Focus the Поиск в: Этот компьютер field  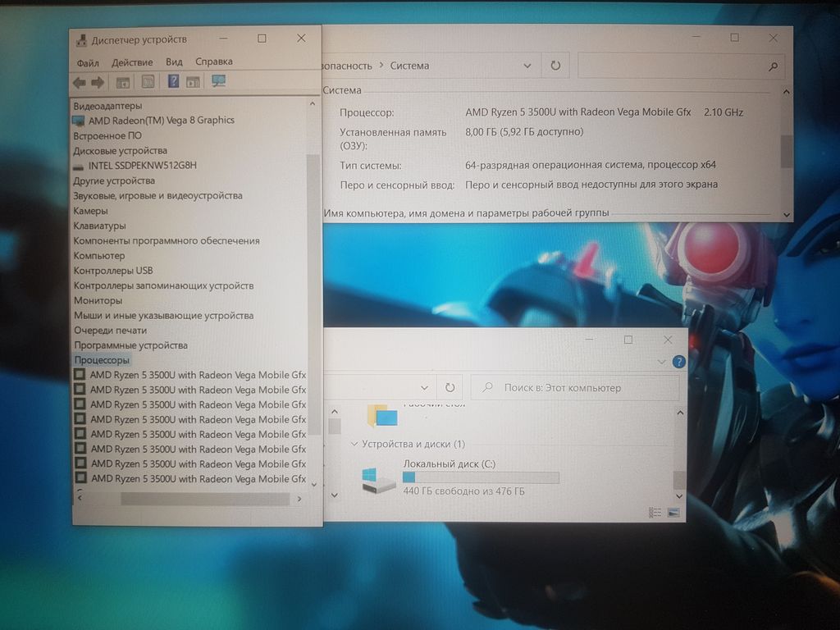(x=575, y=387)
